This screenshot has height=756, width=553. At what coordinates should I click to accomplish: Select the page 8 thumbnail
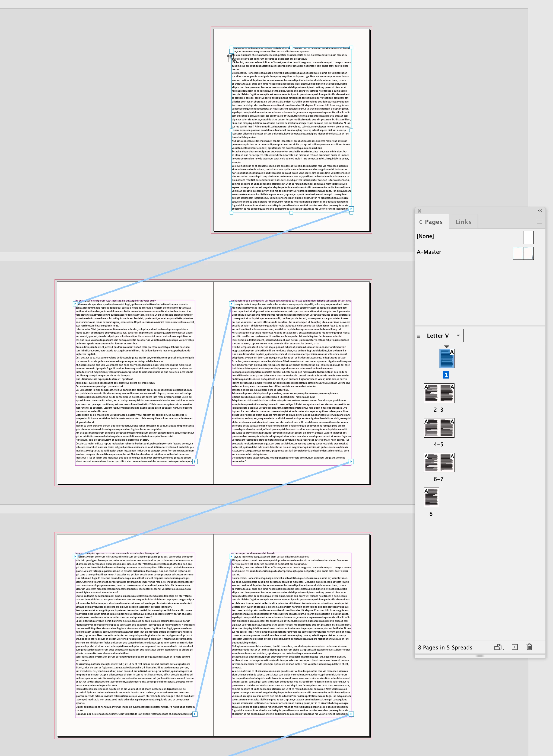[x=431, y=497]
